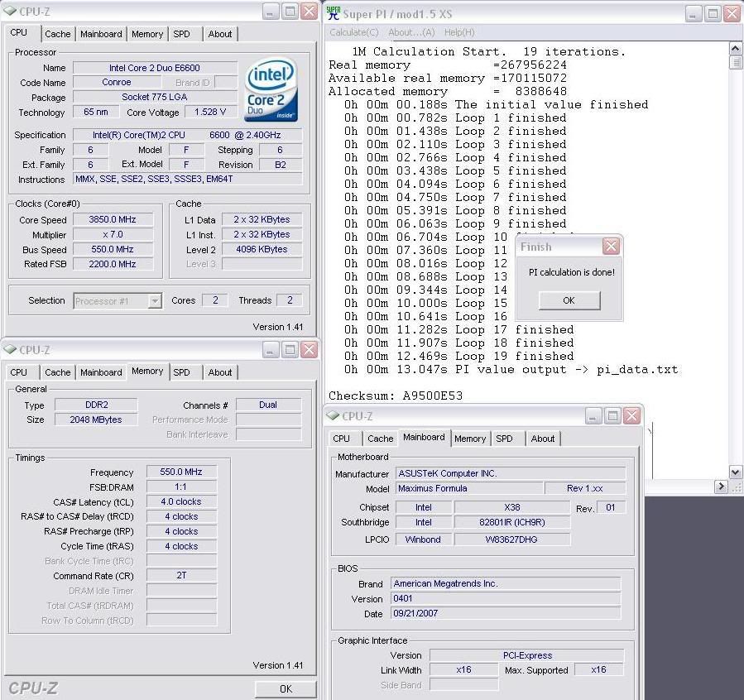Open SPD tab in the Timings CPU-Z window
Viewport: 744px width, 700px height.
tap(181, 372)
